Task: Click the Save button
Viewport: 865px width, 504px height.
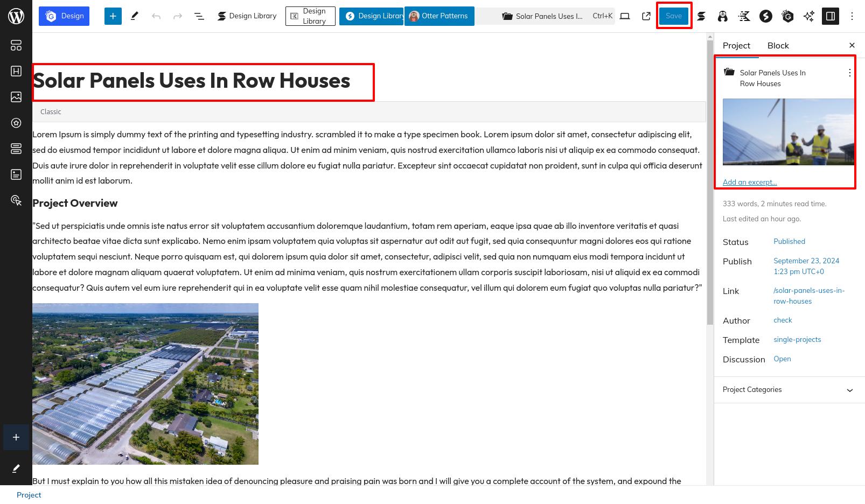Action: click(x=673, y=16)
